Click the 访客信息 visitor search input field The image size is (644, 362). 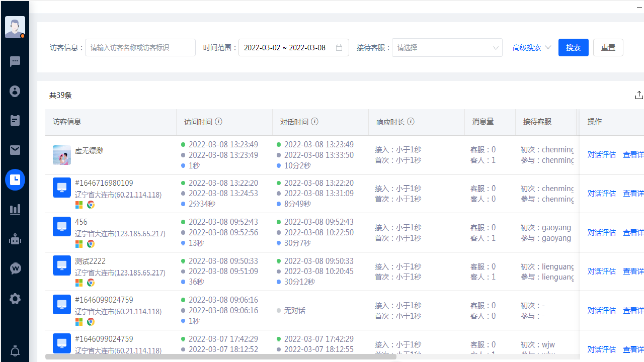coord(140,47)
